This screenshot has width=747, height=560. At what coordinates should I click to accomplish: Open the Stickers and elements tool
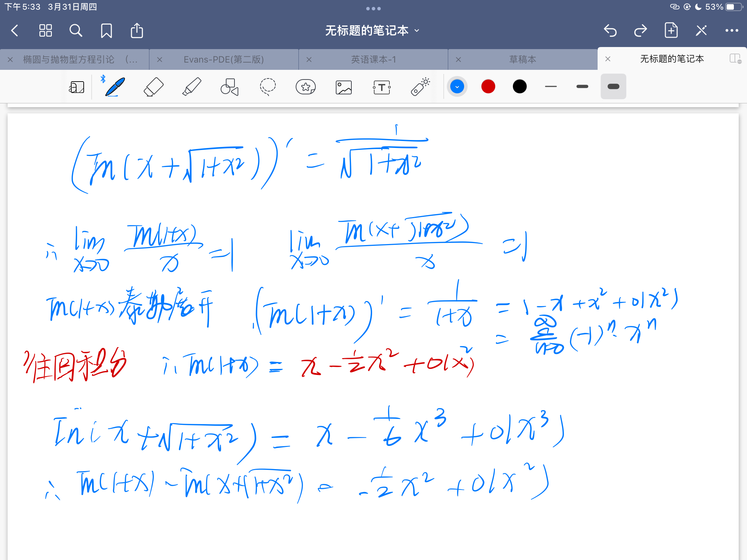(306, 87)
